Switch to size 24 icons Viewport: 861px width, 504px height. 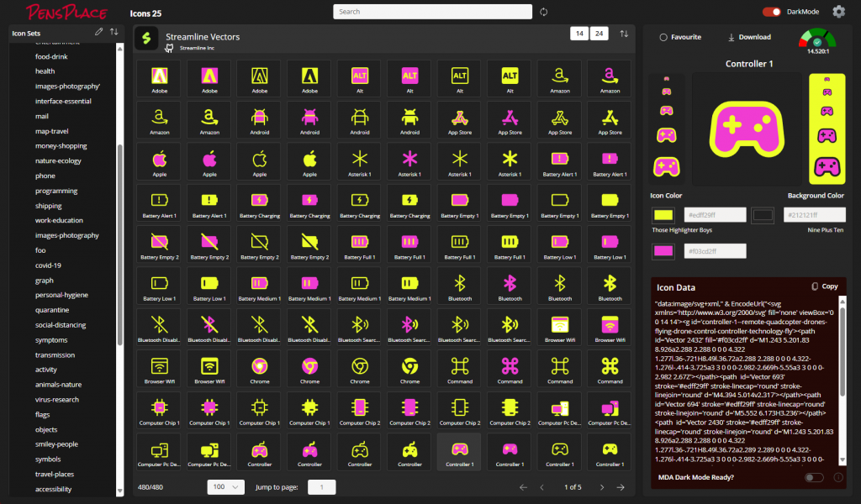click(599, 34)
